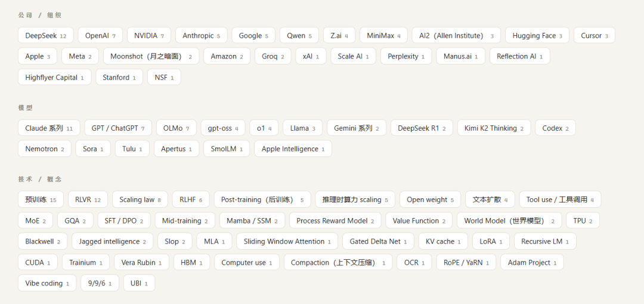Click the 推理时算力 scaling tag
Screen dimensions: 644x304
point(355,199)
